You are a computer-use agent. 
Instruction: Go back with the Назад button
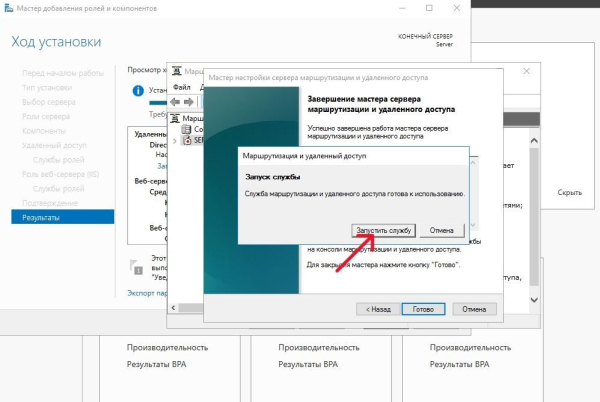(378, 309)
